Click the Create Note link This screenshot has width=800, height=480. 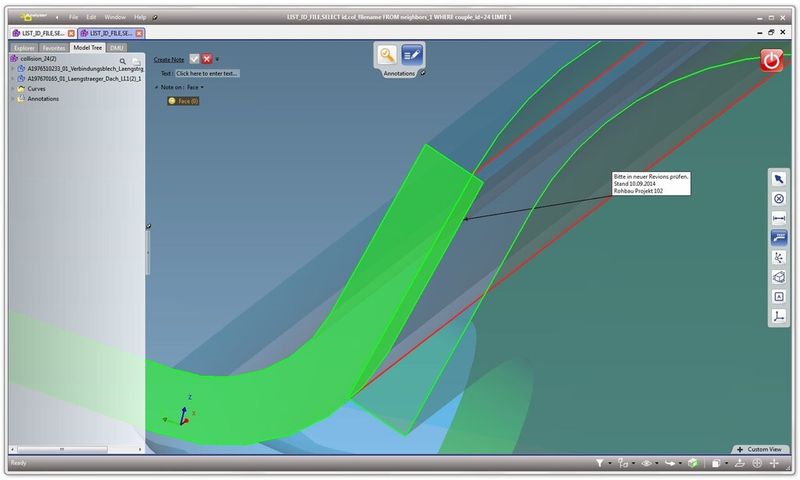point(169,60)
